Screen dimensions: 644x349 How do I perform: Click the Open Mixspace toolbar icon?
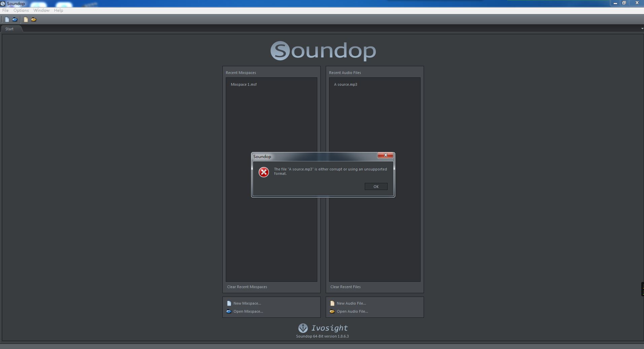coord(15,20)
